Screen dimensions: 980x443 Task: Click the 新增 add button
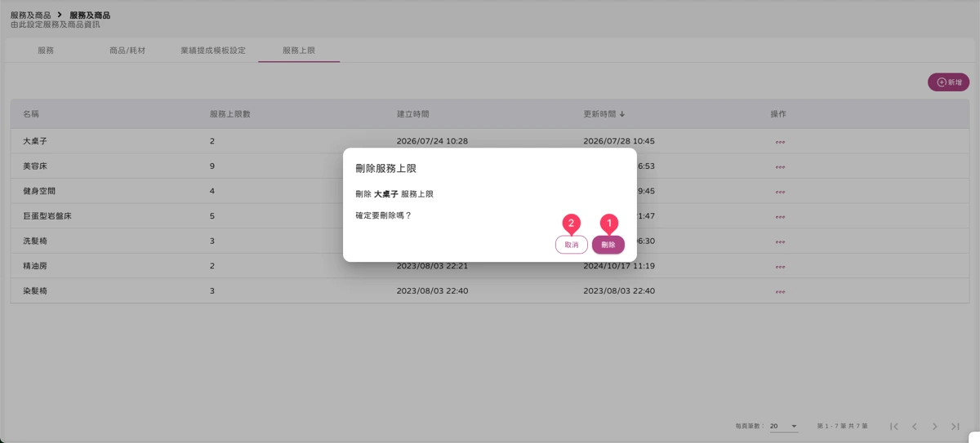[x=948, y=82]
